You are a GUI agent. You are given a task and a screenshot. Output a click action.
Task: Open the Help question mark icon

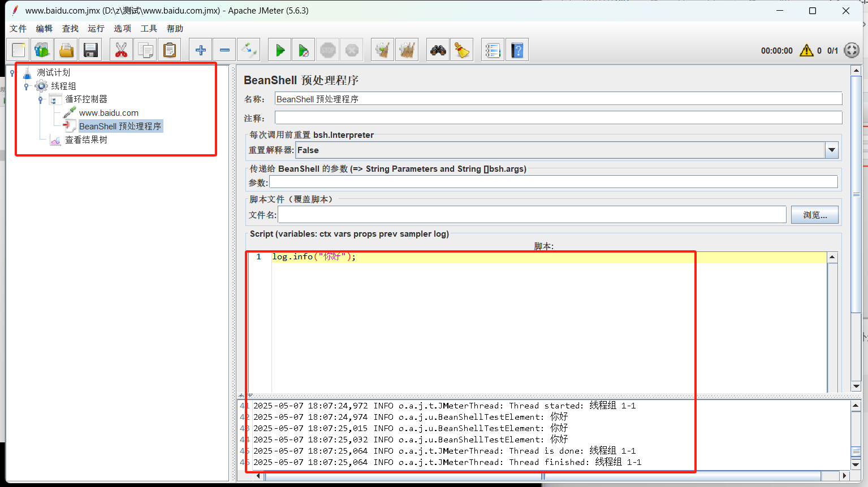tap(517, 50)
